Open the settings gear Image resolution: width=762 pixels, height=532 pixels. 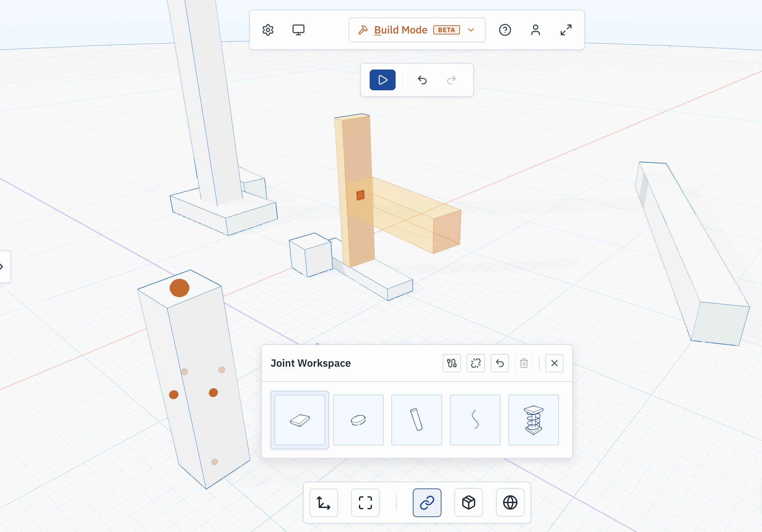pos(268,30)
